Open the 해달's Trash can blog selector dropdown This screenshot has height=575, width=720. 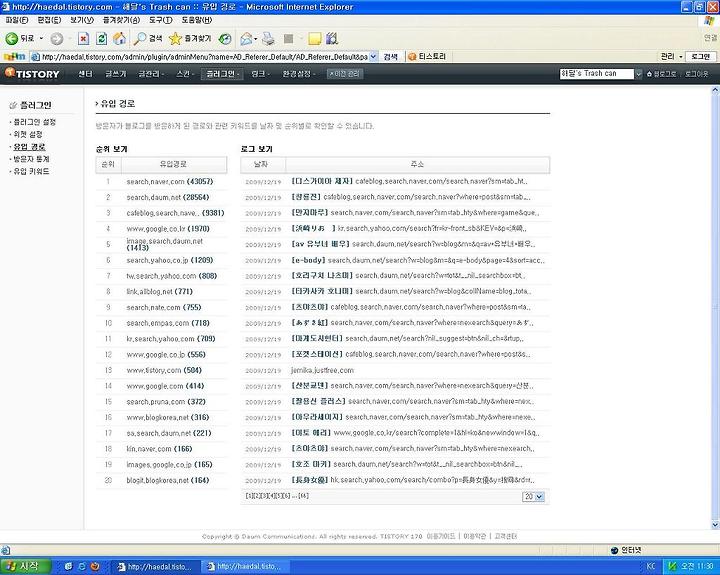click(x=638, y=73)
